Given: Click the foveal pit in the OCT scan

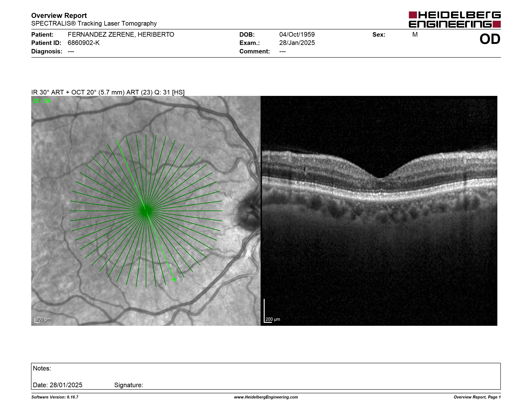Looking at the screenshot, I should click(x=380, y=177).
